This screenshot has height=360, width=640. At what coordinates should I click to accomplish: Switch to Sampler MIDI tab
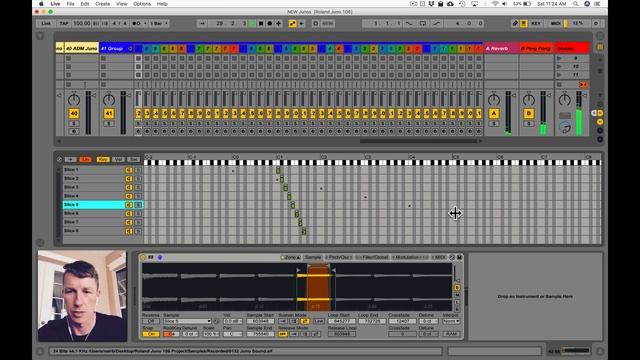click(x=439, y=258)
